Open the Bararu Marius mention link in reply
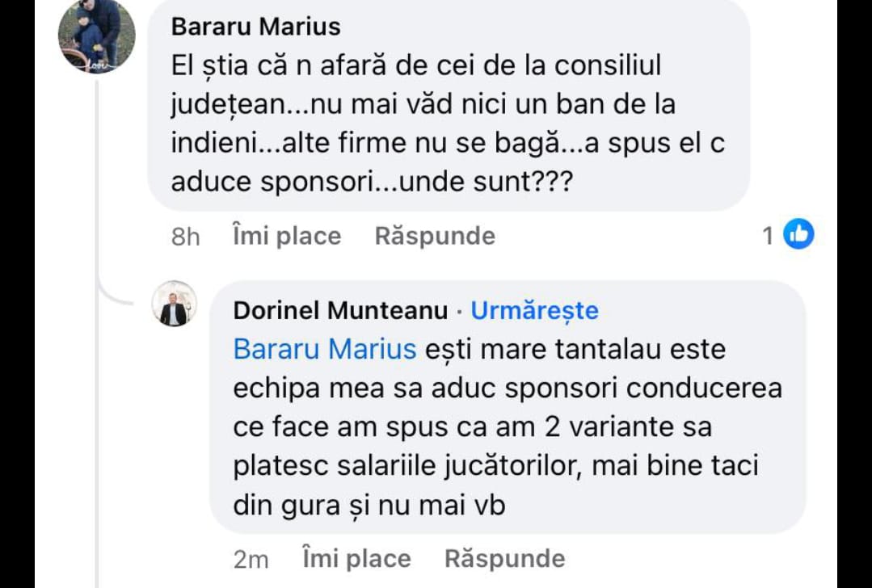The image size is (872, 588). pos(322,349)
